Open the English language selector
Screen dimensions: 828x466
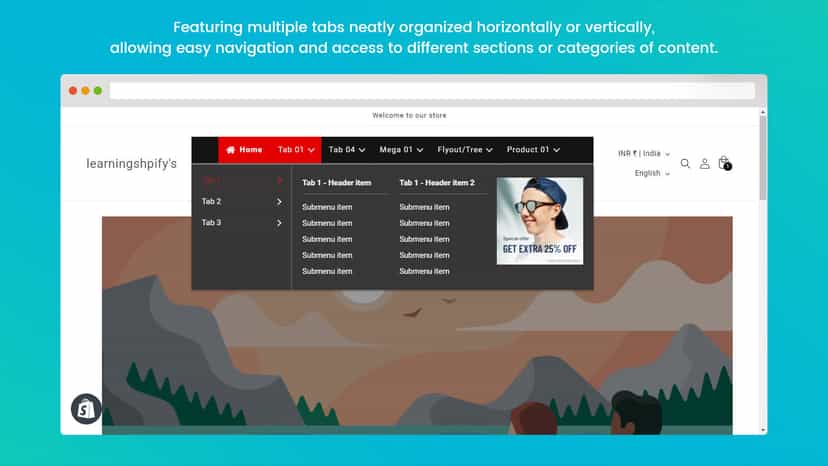[652, 173]
